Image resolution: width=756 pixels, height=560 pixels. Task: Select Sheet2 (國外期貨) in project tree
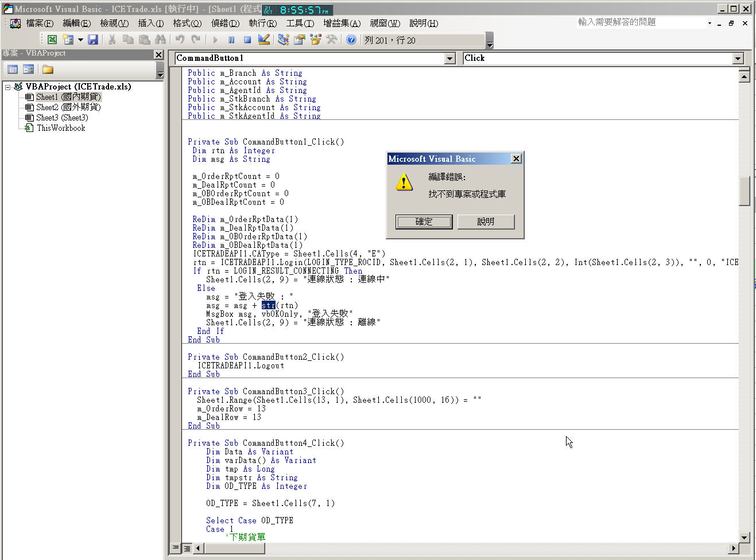68,107
